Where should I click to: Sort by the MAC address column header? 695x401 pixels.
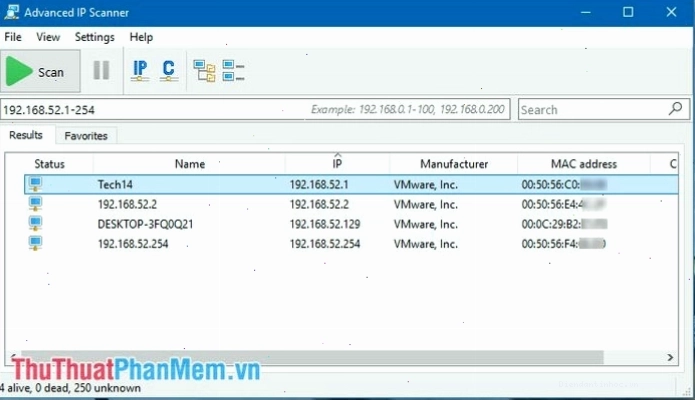coord(584,164)
